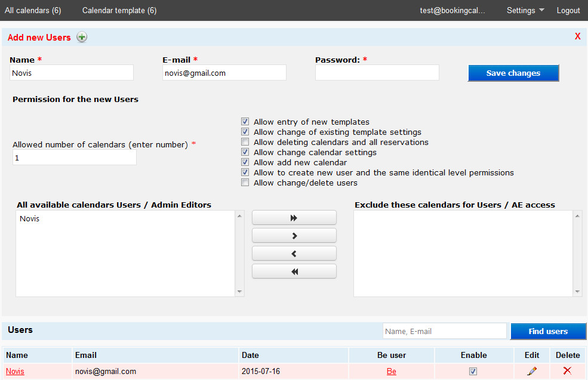588x380 pixels.
Task: Uncheck Allow entry of new templates
Action: (x=245, y=122)
